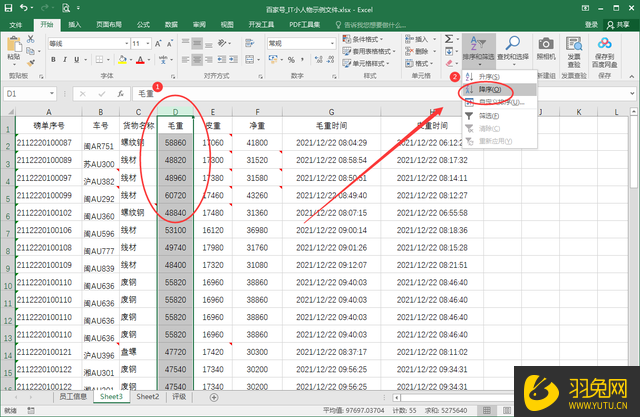640x417 pixels.
Task: Click the Copy icon in the clipboard group
Action: click(x=30, y=51)
